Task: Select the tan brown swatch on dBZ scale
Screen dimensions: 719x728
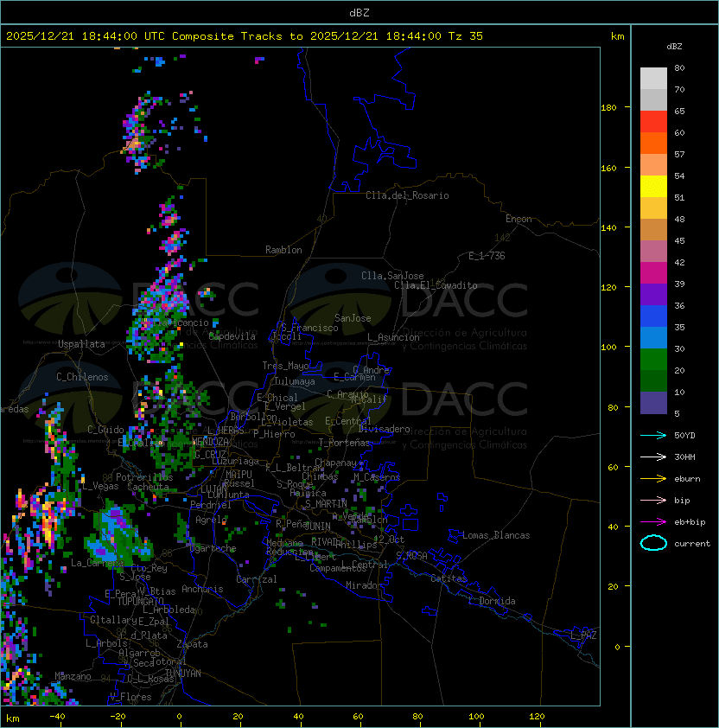Action: pyautogui.click(x=653, y=230)
